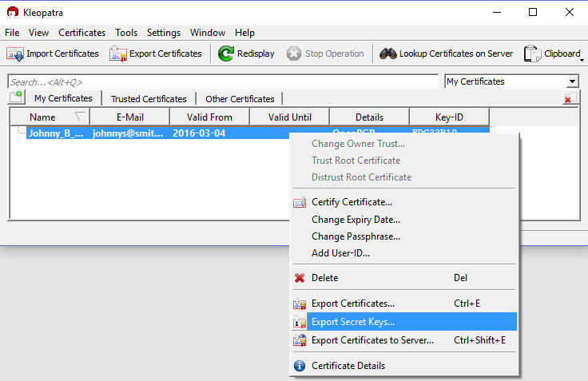588x381 pixels.
Task: Click the Export Certificates to Server icon
Action: pyautogui.click(x=300, y=340)
